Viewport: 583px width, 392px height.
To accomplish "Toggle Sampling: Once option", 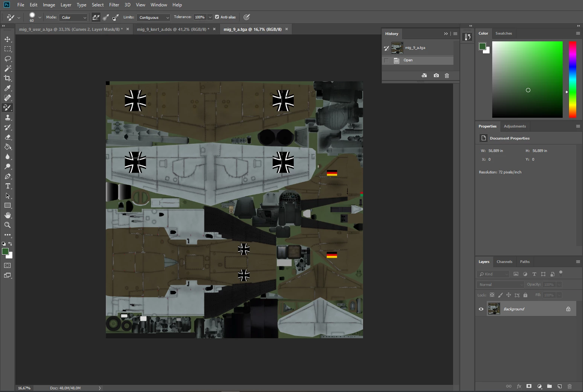I will tap(106, 17).
